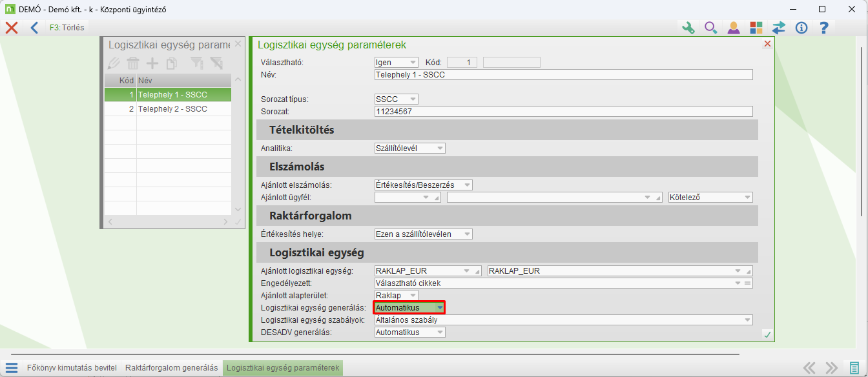The image size is (868, 377).
Task: Close the left list panel with its gray X
Action: click(x=238, y=44)
